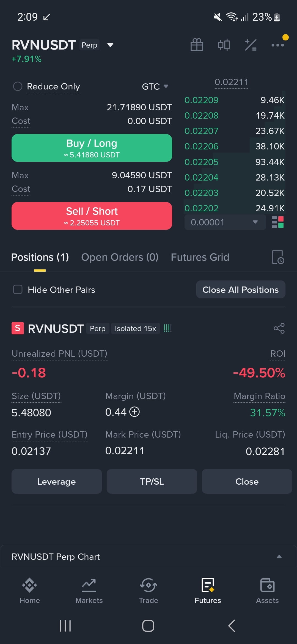297x644 pixels.
Task: Check Hide Other Pairs checkbox
Action: pos(18,290)
